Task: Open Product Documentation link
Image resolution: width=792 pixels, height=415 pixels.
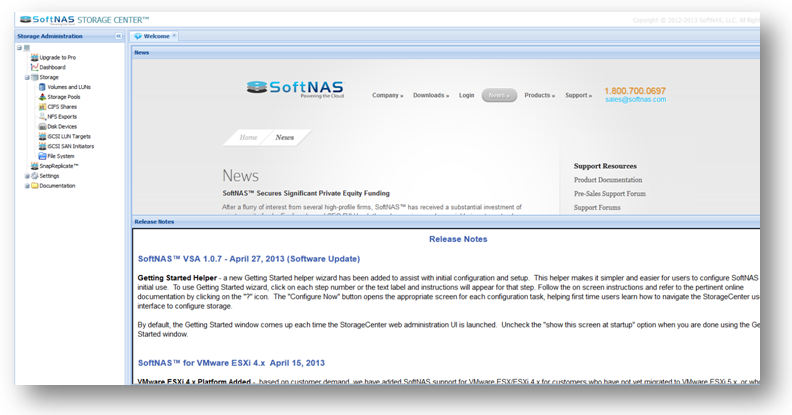Action: [x=608, y=180]
